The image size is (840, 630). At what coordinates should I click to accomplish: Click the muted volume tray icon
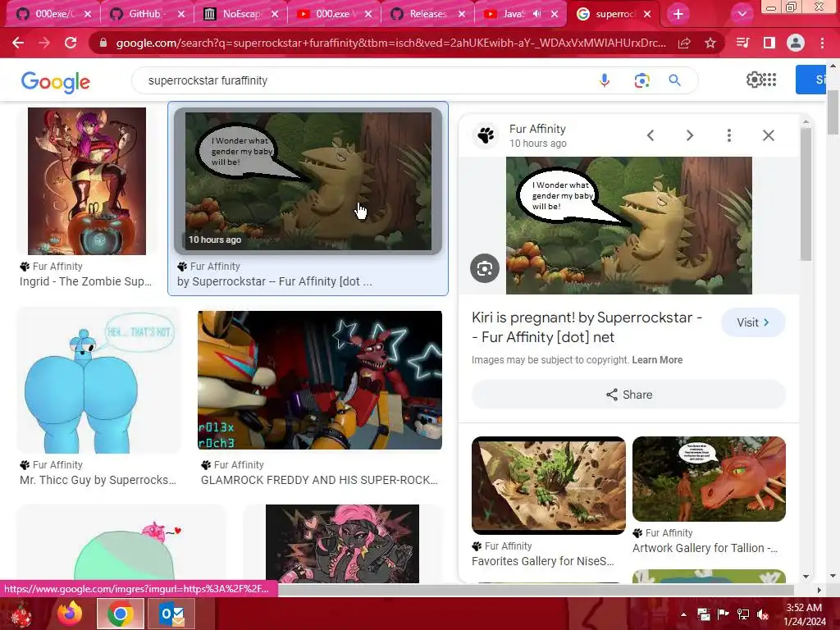coord(762,614)
